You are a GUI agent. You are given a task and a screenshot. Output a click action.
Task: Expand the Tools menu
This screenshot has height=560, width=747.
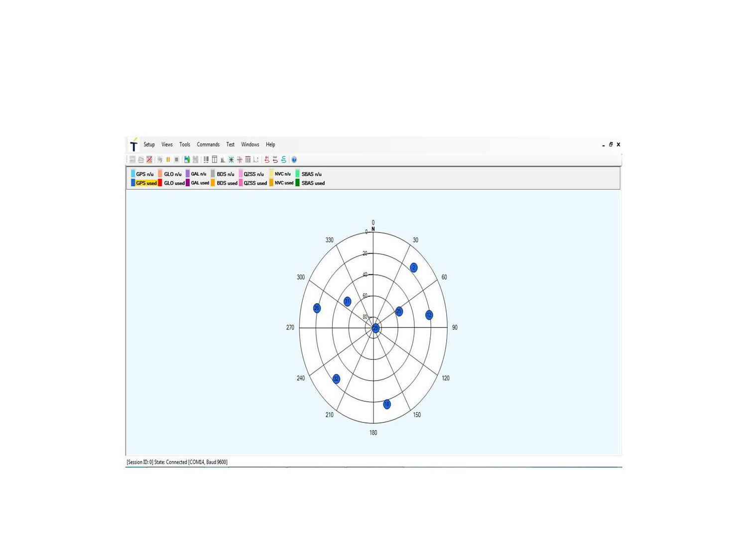(184, 145)
